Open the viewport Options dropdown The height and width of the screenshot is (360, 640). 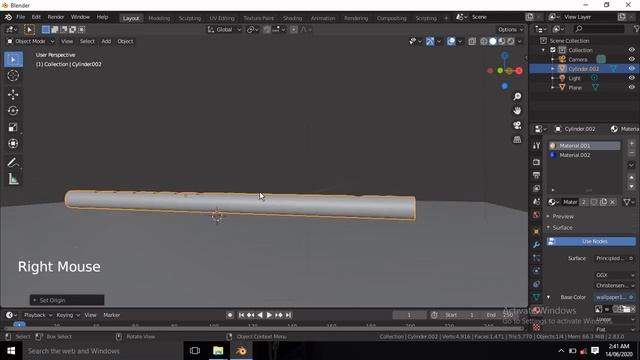510,29
